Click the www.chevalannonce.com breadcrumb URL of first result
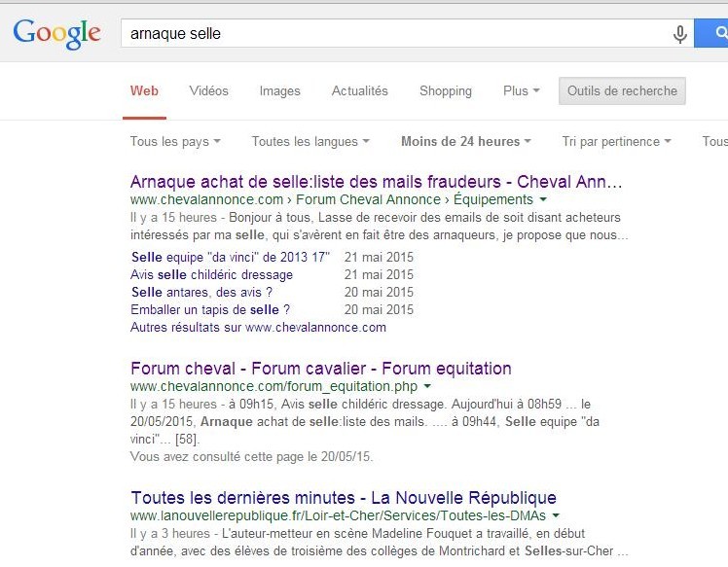Viewport: 728px width, 567px height. coord(206,200)
